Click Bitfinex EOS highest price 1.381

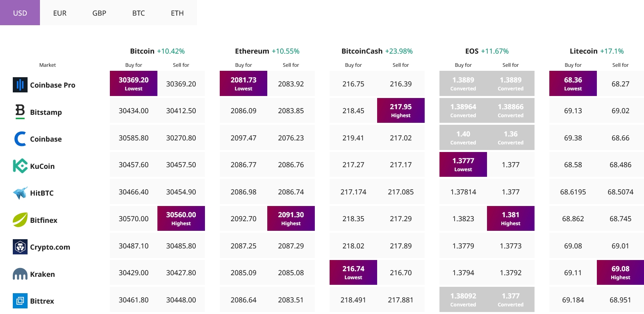[x=511, y=218]
